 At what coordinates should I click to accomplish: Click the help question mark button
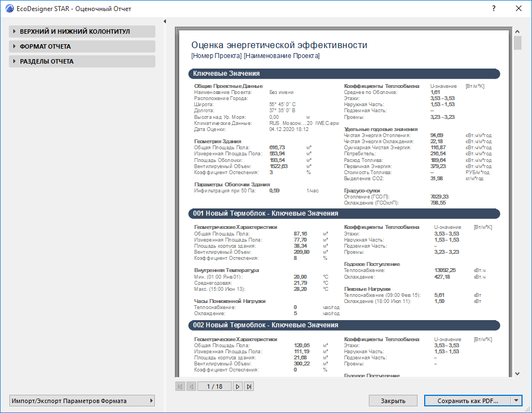point(494,8)
